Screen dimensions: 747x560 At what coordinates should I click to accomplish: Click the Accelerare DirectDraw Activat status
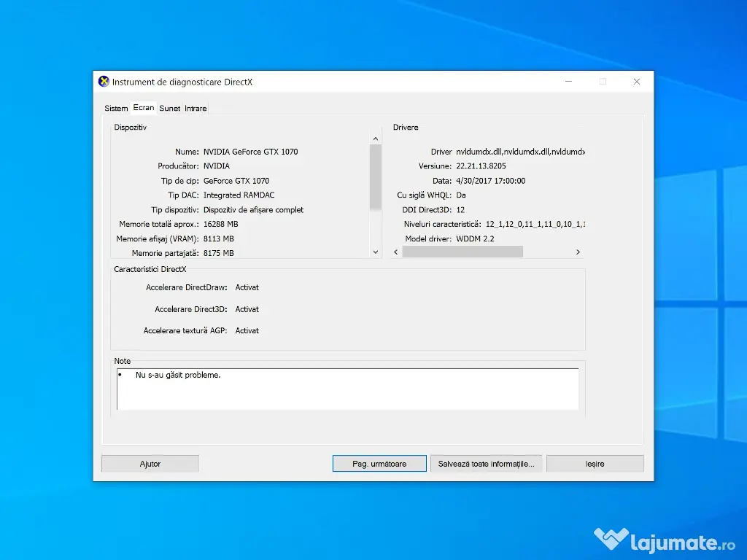247,287
